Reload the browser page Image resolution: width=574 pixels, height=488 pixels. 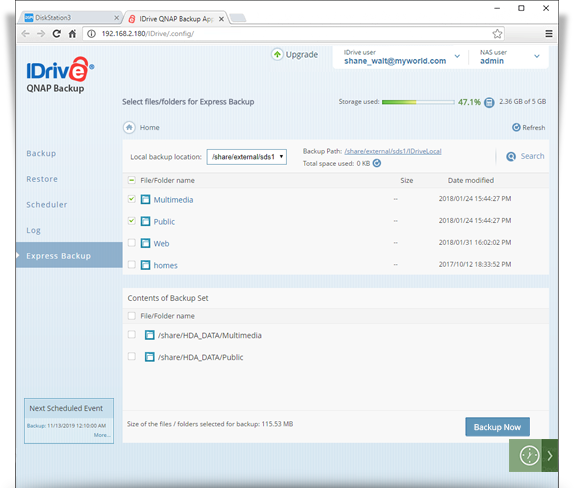coord(56,34)
